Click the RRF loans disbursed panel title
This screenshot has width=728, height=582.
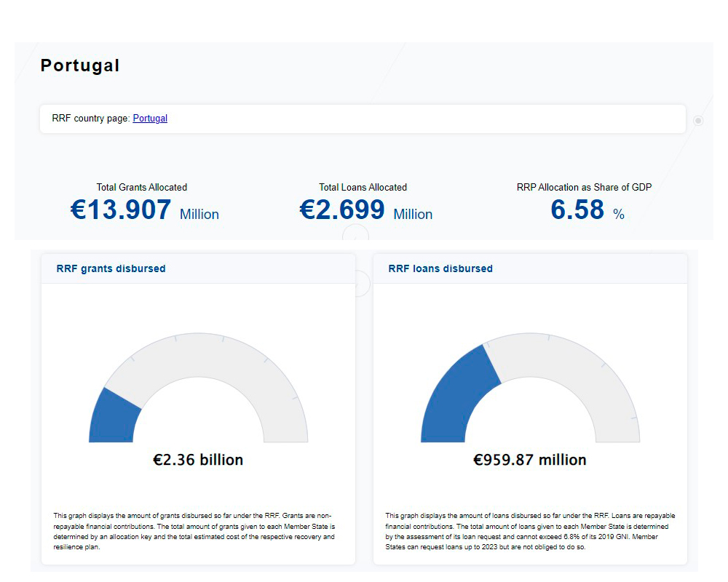pyautogui.click(x=440, y=268)
